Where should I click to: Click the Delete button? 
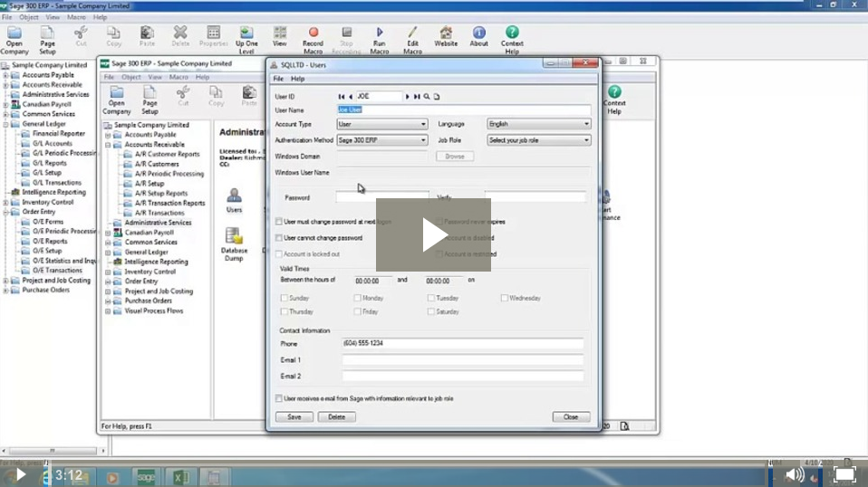(x=336, y=417)
